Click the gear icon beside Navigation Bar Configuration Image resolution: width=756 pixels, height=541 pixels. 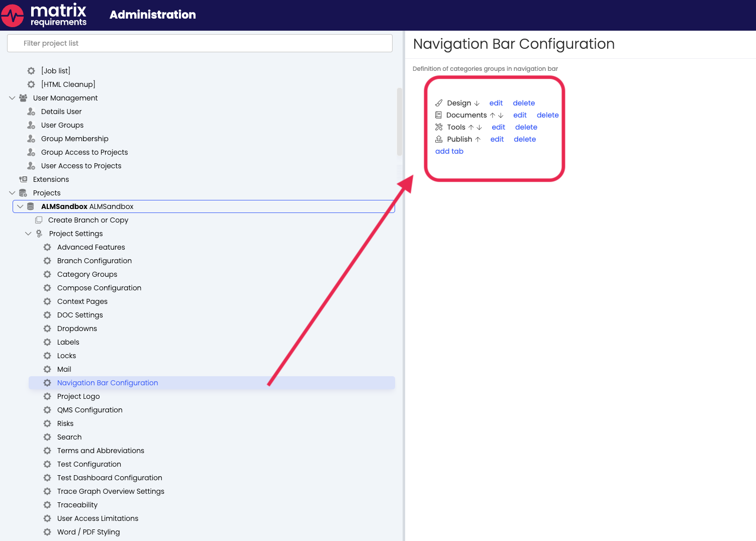tap(47, 383)
